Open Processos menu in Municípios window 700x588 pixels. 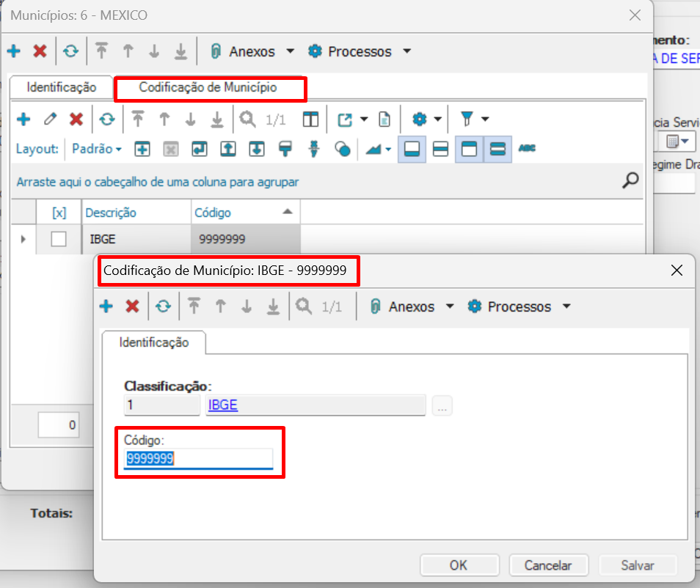pyautogui.click(x=360, y=51)
